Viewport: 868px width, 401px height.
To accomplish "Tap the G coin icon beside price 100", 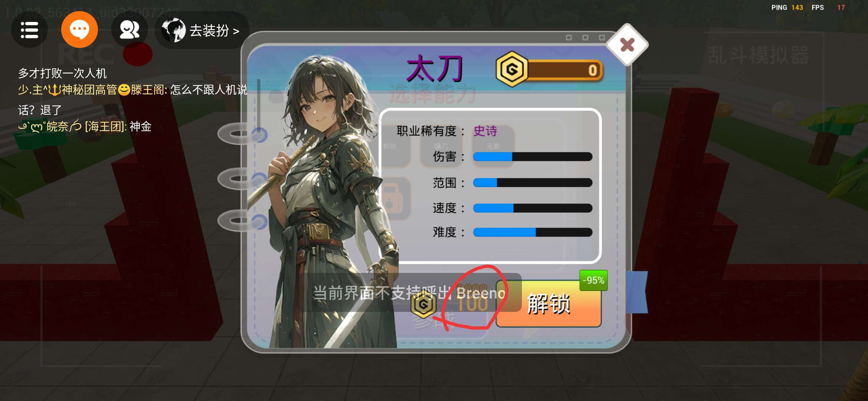I will [423, 304].
